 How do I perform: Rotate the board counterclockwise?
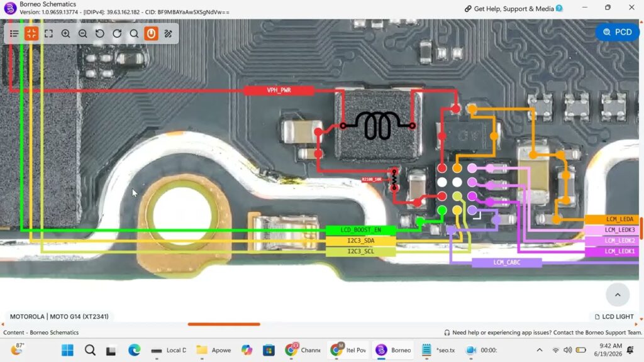coord(100,34)
